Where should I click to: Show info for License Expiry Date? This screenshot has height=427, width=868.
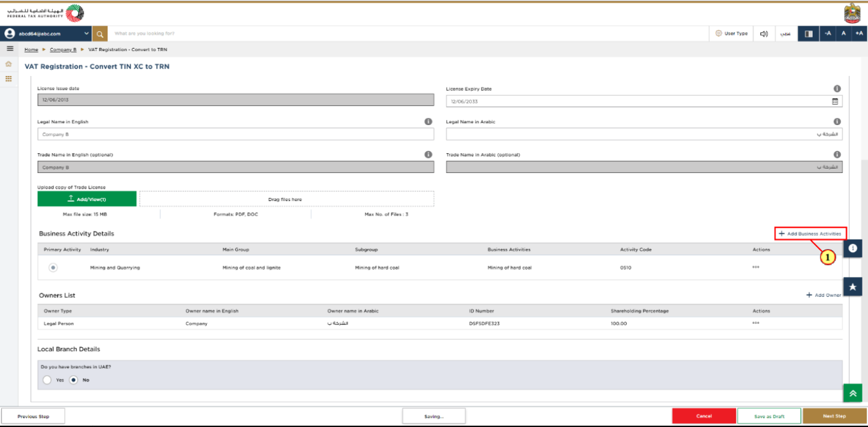tap(837, 88)
